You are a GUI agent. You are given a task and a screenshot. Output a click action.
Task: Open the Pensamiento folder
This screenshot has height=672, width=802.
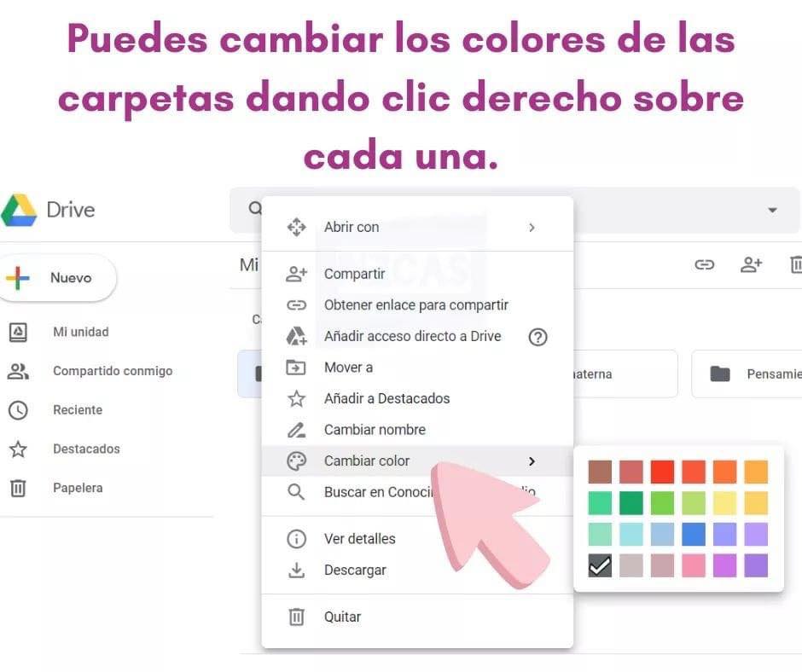click(x=751, y=374)
